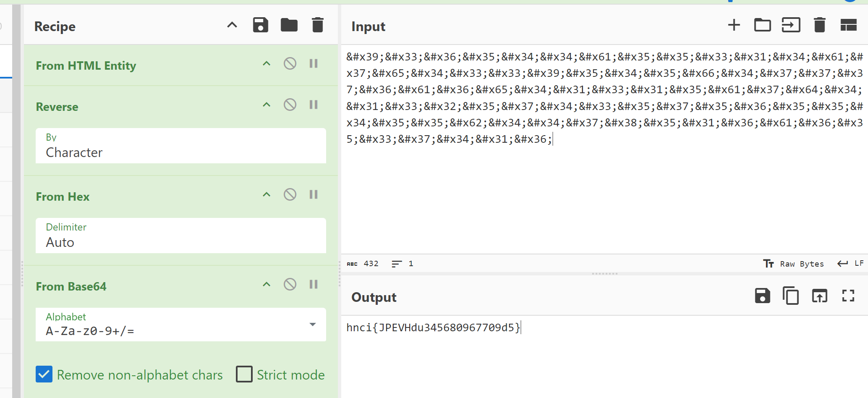
Task: Disable the From HTML Entity operation
Action: tap(290, 64)
